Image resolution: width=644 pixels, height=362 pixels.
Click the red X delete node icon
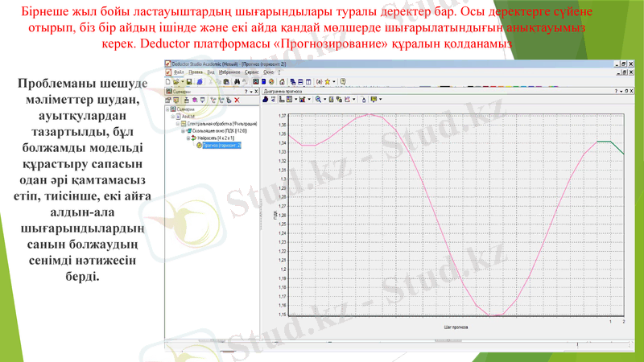pos(237,100)
